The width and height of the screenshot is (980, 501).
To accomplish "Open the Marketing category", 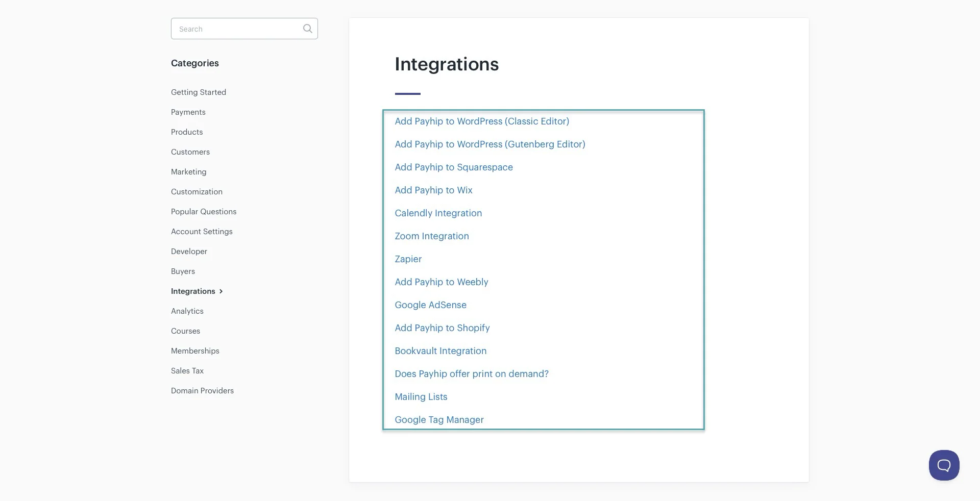I will point(189,172).
